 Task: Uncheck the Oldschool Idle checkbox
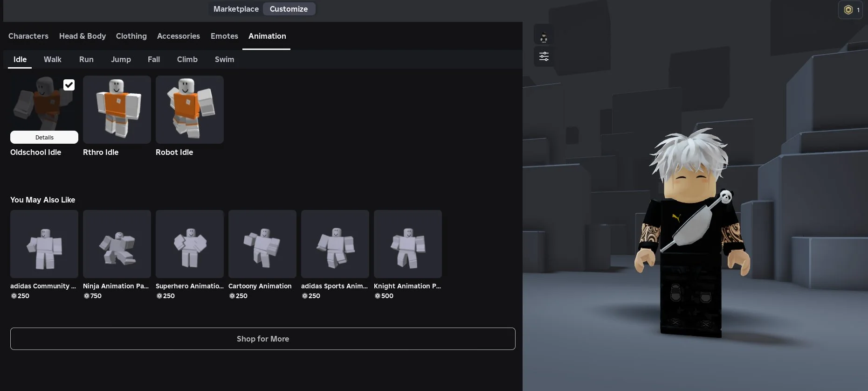click(x=69, y=85)
